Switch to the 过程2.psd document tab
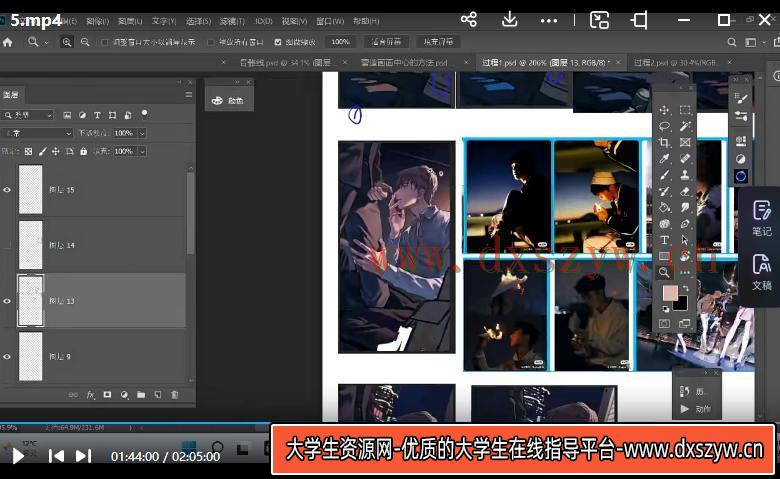The width and height of the screenshot is (780, 479). [x=676, y=63]
